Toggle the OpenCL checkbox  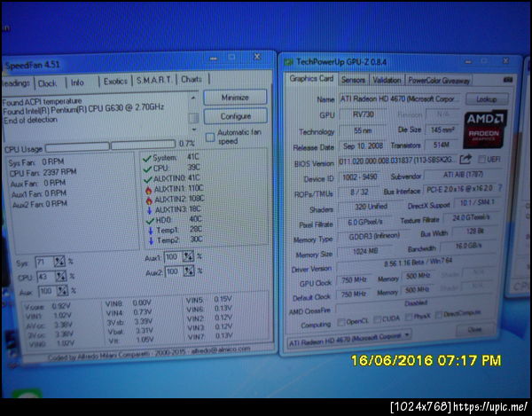point(341,322)
